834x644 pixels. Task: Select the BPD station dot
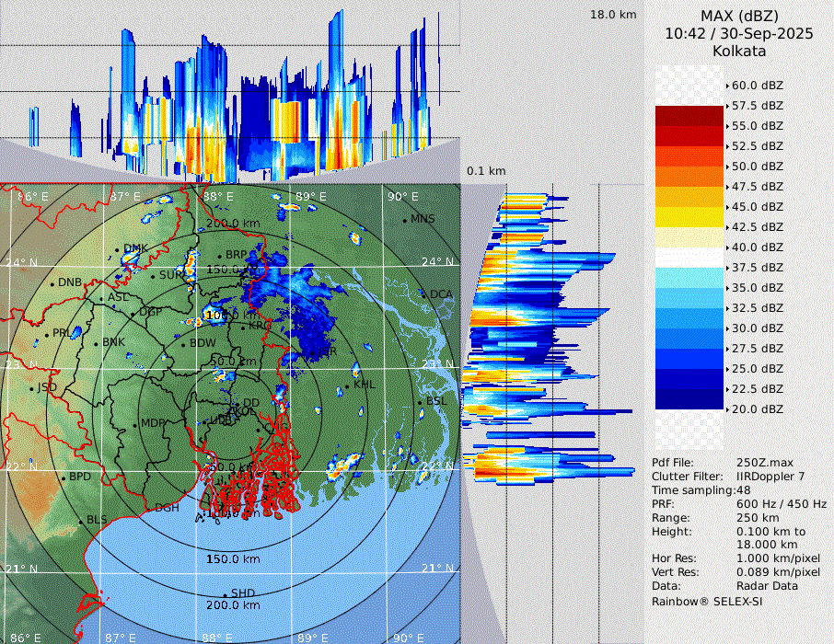coord(64,477)
